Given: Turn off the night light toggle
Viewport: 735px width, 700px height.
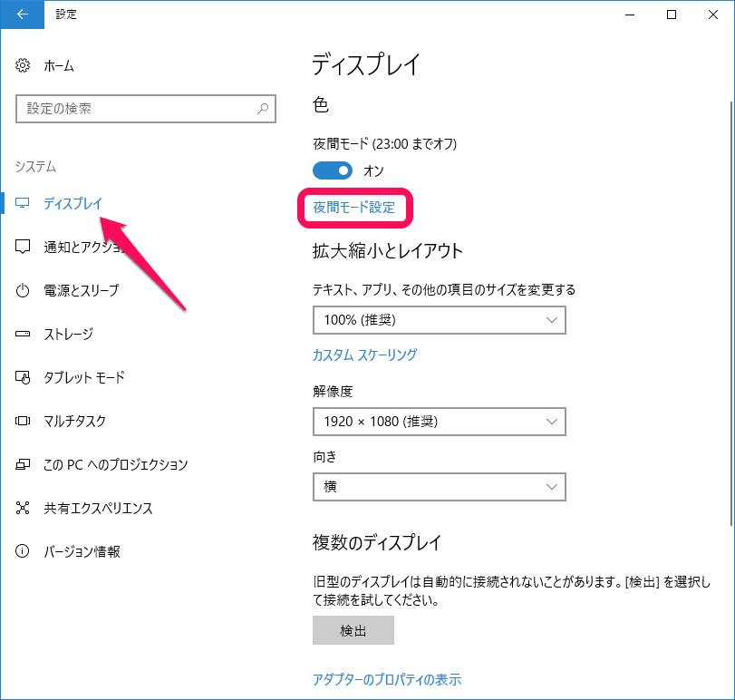Looking at the screenshot, I should (x=333, y=170).
